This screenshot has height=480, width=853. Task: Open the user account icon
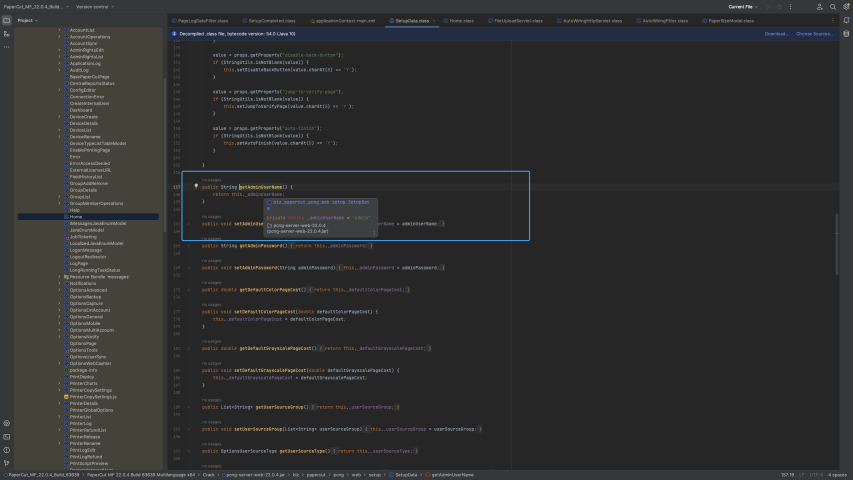click(819, 7)
